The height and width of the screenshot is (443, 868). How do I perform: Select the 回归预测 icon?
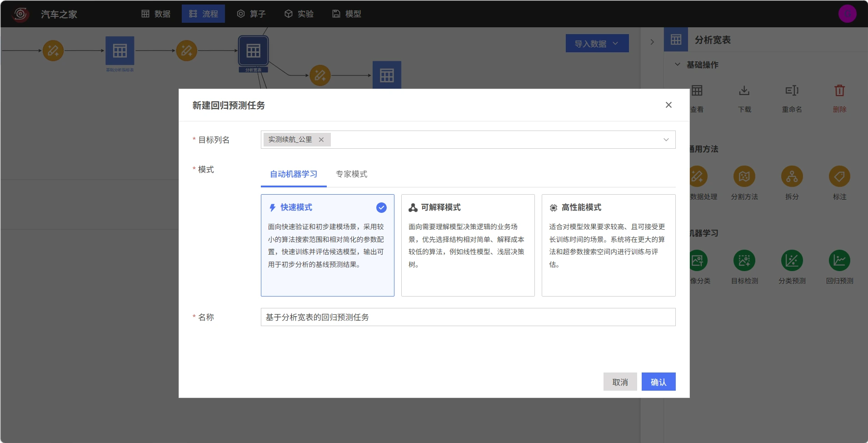pos(839,261)
